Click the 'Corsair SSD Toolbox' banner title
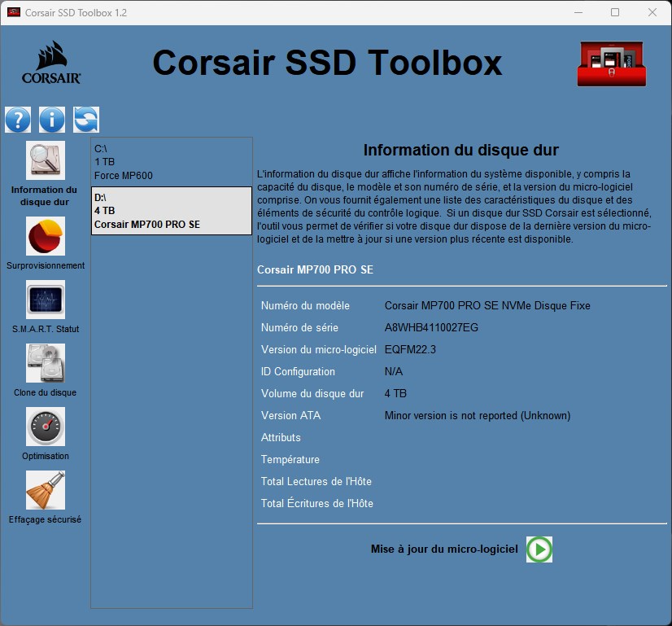672x626 pixels. coord(327,63)
